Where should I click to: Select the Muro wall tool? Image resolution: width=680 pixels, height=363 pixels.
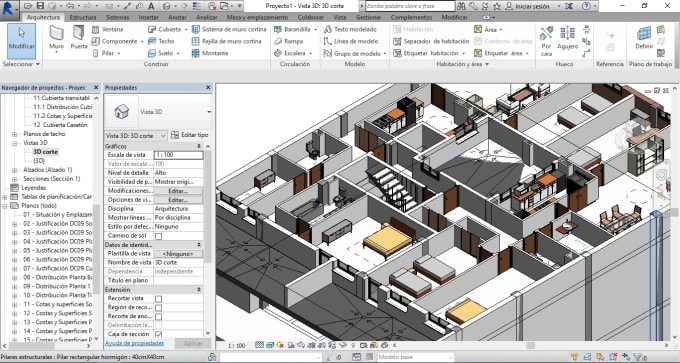coord(56,38)
